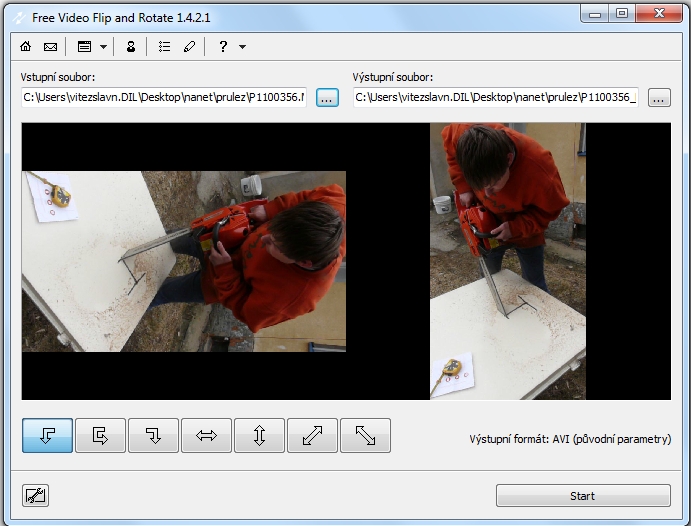Click the list icon in the toolbar
Image resolution: width=691 pixels, height=526 pixels.
(165, 47)
